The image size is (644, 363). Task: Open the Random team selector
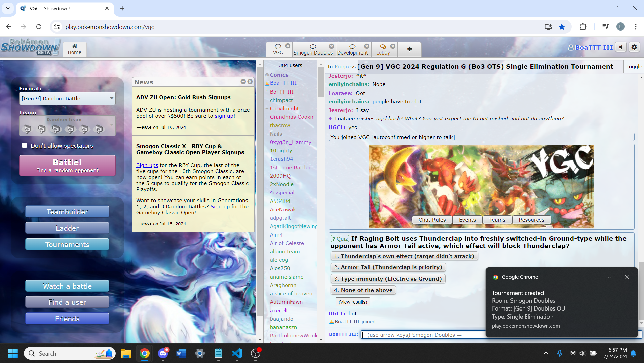(67, 126)
